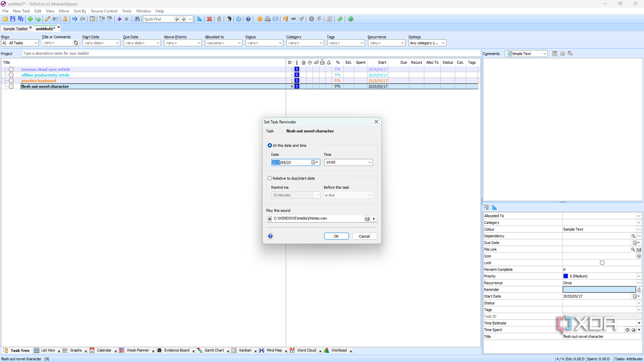
Task: Expand the Priority '5 (Medium)' dropdown in attributes
Action: coord(639,276)
